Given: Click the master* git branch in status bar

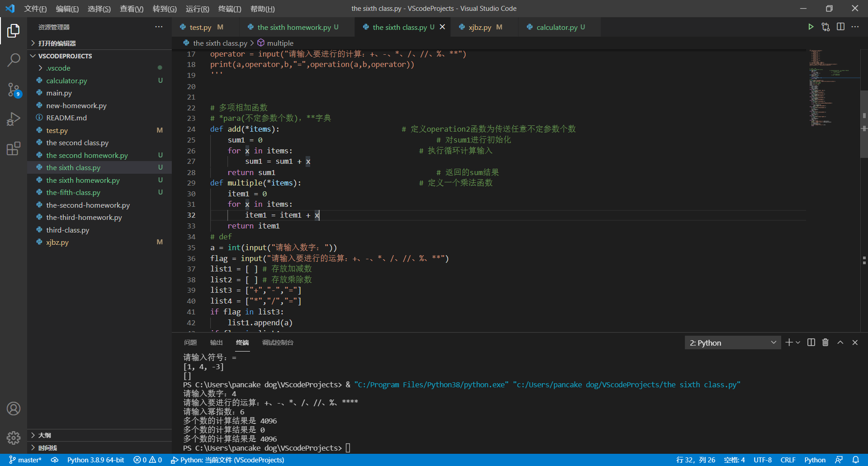Looking at the screenshot, I should tap(26, 460).
